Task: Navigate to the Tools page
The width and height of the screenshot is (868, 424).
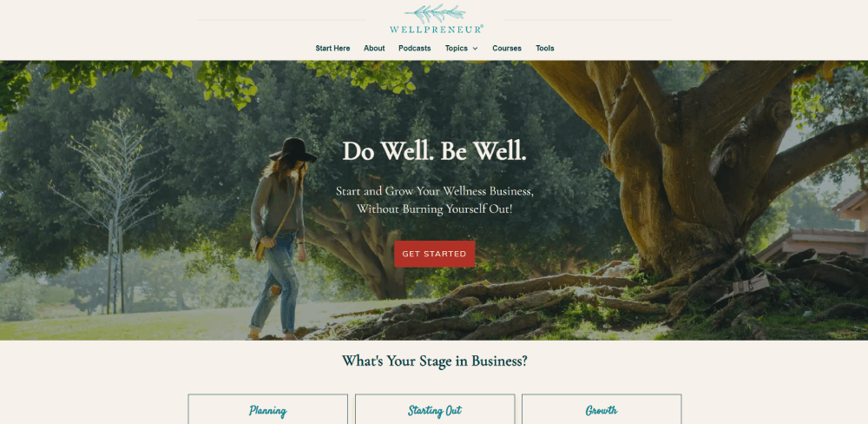Action: (545, 48)
